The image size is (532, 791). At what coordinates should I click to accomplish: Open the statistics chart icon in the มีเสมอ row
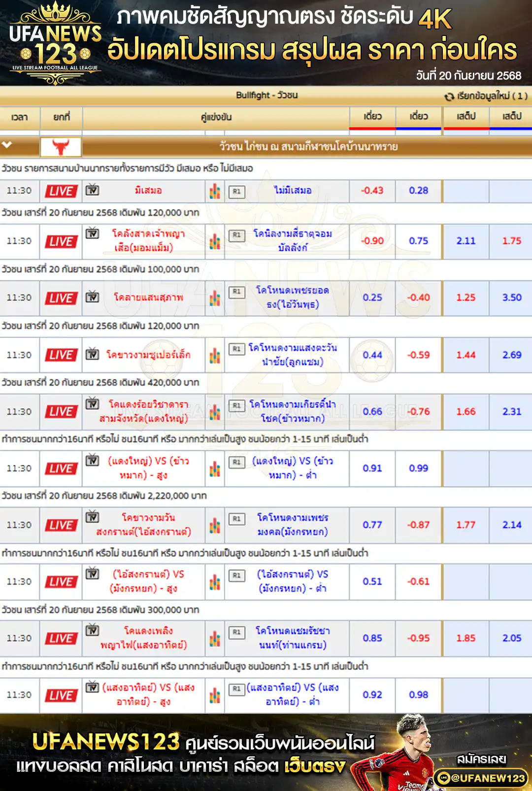(215, 191)
